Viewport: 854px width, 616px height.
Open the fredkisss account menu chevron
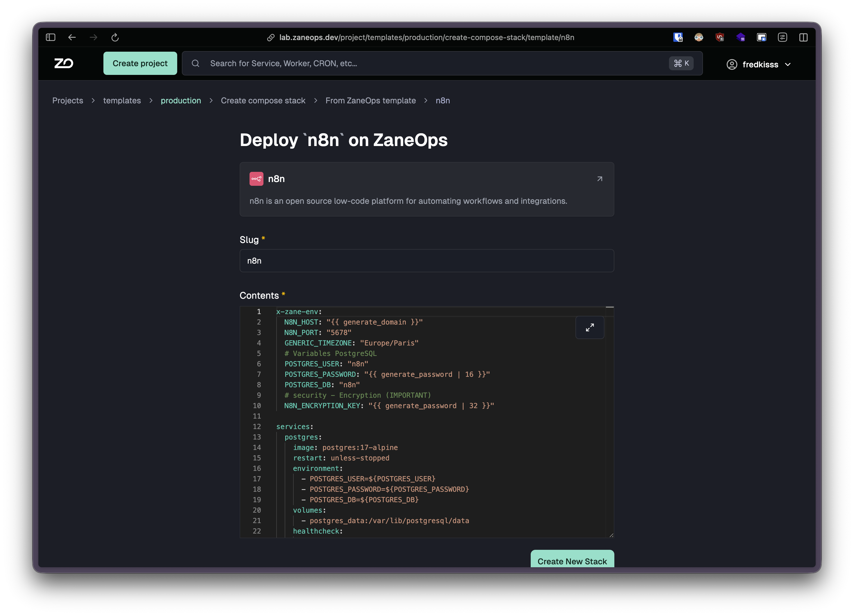(788, 64)
